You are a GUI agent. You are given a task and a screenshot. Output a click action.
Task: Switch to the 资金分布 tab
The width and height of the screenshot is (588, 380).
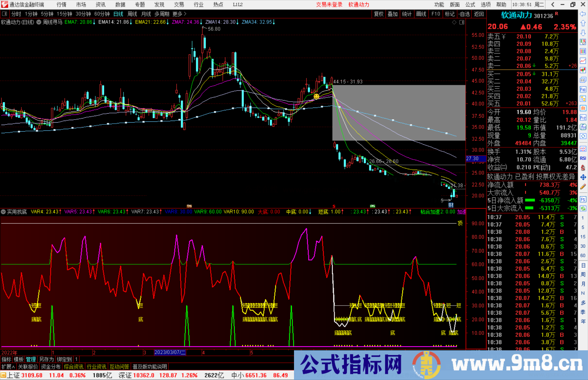(51, 367)
